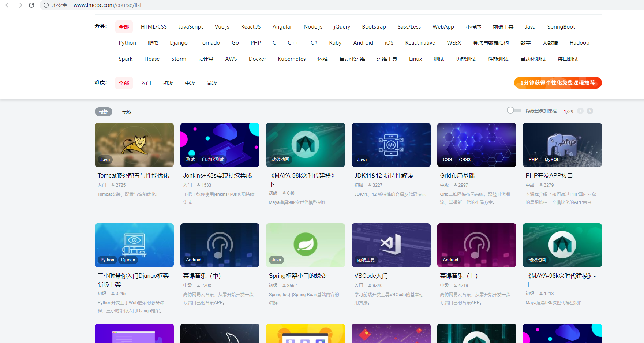
Task: Filter by 大数据 category
Action: point(550,43)
